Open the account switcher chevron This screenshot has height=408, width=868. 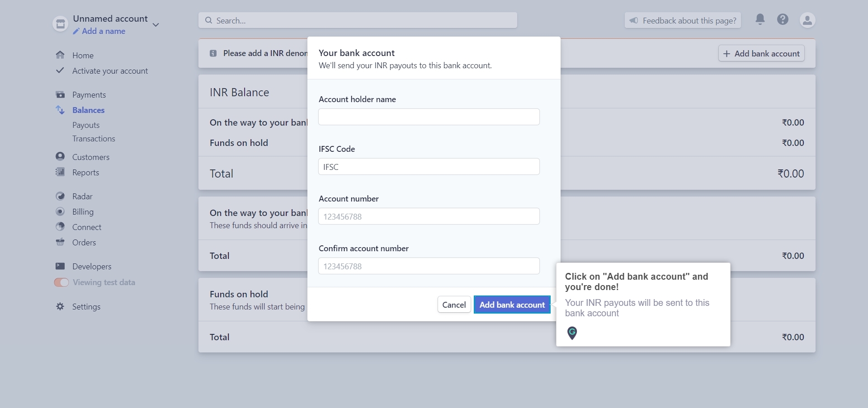coord(156,25)
